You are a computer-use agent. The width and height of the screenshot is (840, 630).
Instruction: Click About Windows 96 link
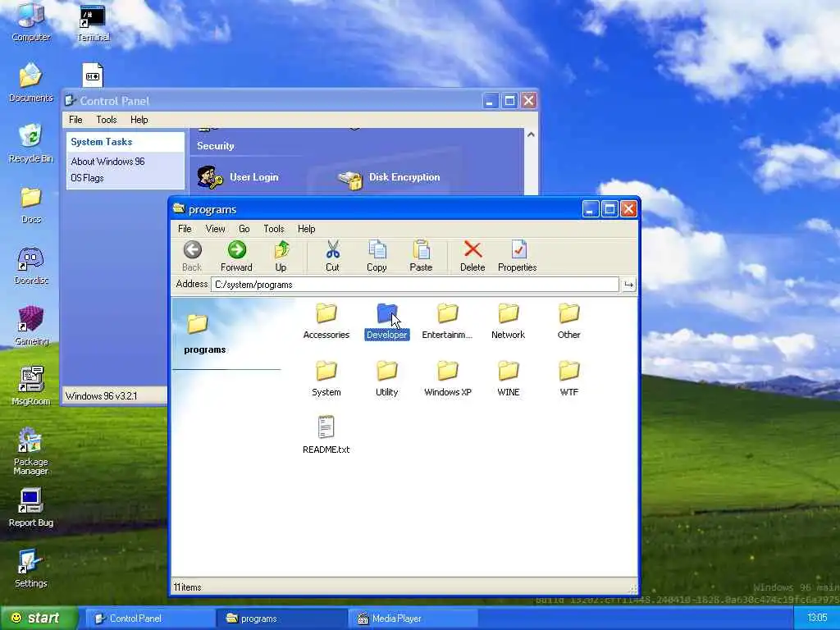click(x=107, y=162)
